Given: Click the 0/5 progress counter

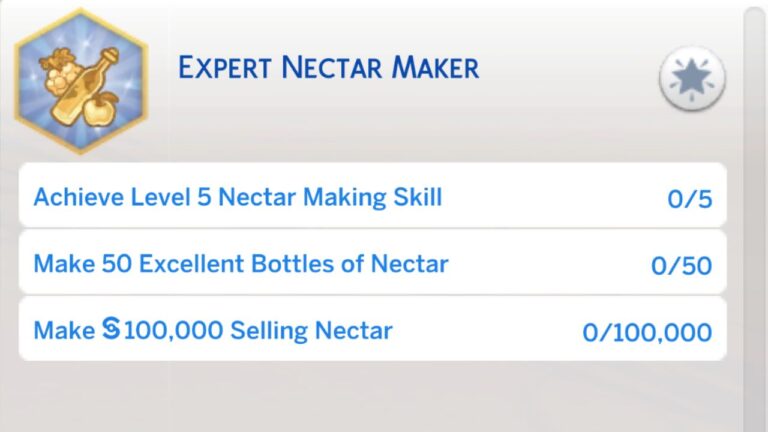Looking at the screenshot, I should click(x=689, y=198).
